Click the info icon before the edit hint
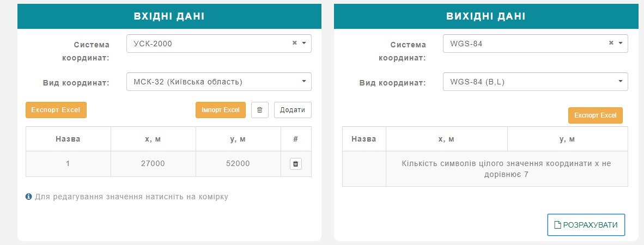The image size is (644, 245). (29, 197)
